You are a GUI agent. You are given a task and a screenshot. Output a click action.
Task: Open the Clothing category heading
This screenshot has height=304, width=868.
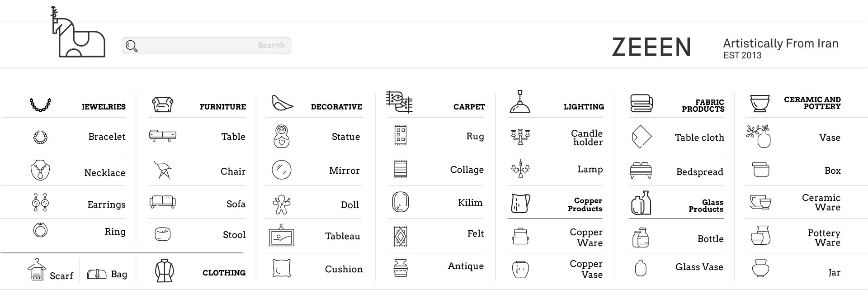(224, 273)
